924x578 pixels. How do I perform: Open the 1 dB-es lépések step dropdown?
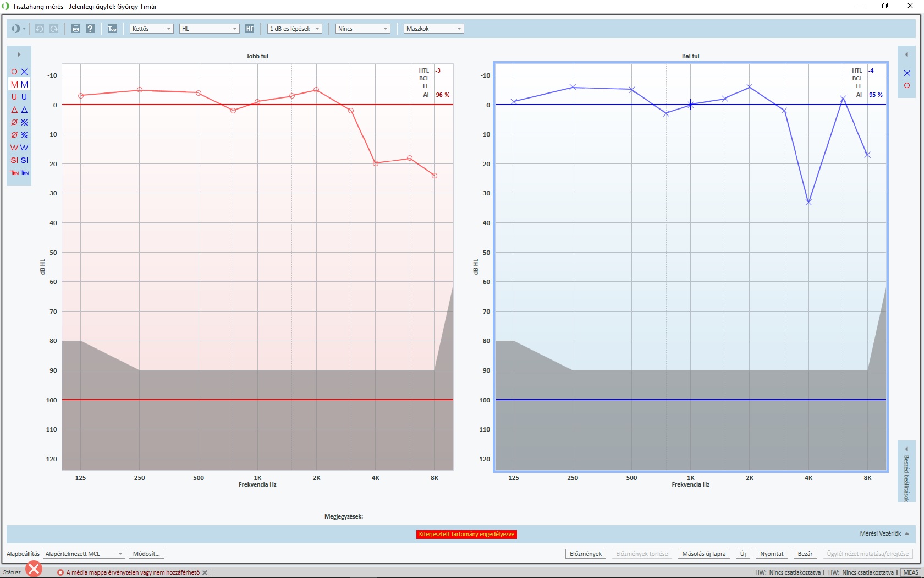(x=295, y=29)
